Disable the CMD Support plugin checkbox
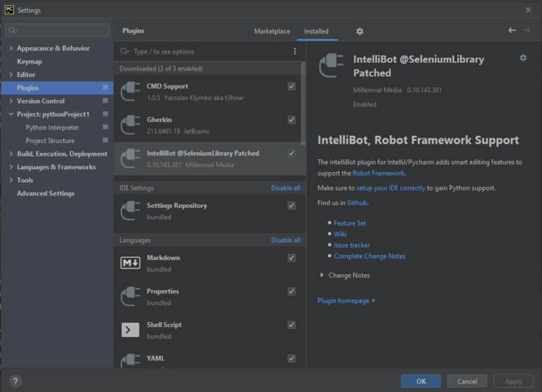Viewport: 542px width, 392px height. pyautogui.click(x=291, y=86)
